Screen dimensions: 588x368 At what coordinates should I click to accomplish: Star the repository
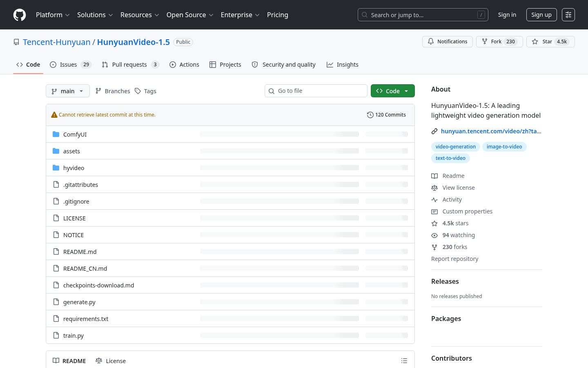click(x=550, y=42)
